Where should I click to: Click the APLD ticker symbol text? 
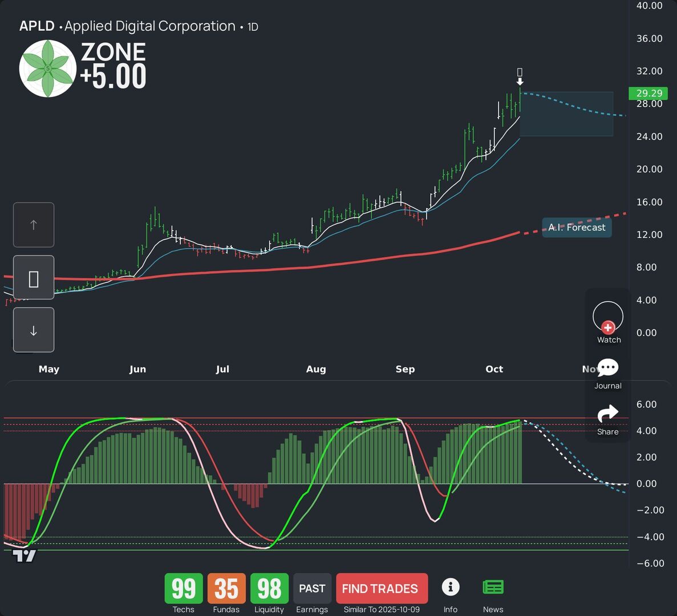[x=37, y=26]
